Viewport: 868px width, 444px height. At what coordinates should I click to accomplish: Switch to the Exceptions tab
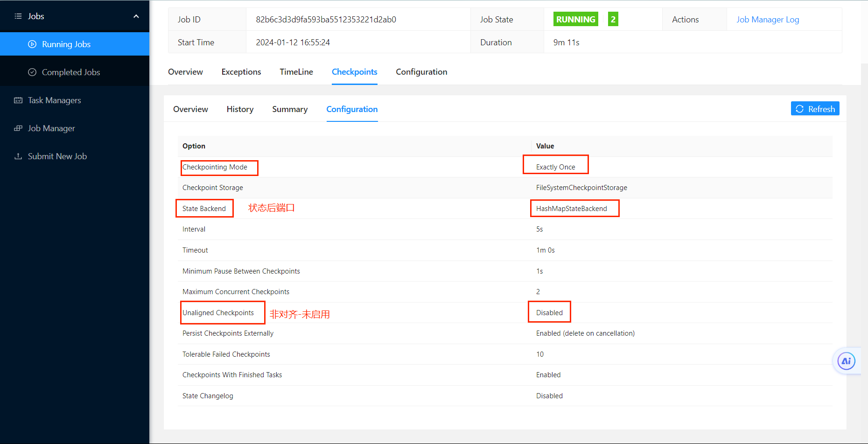(241, 72)
